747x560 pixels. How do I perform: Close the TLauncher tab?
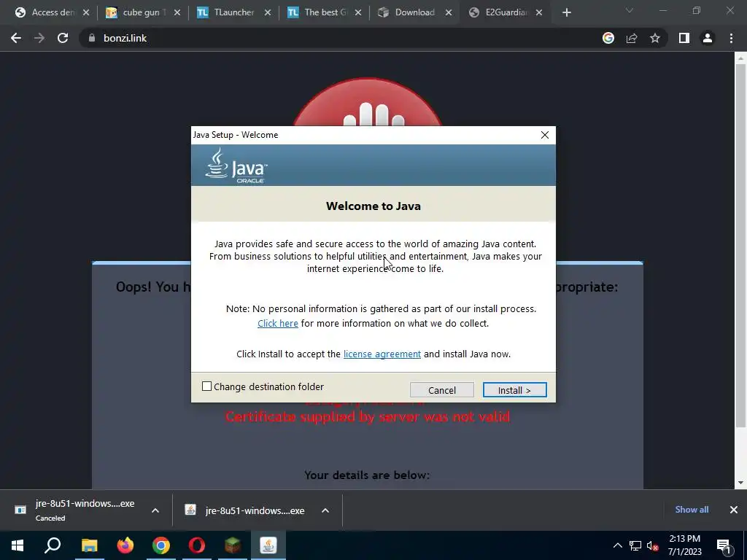pos(268,13)
